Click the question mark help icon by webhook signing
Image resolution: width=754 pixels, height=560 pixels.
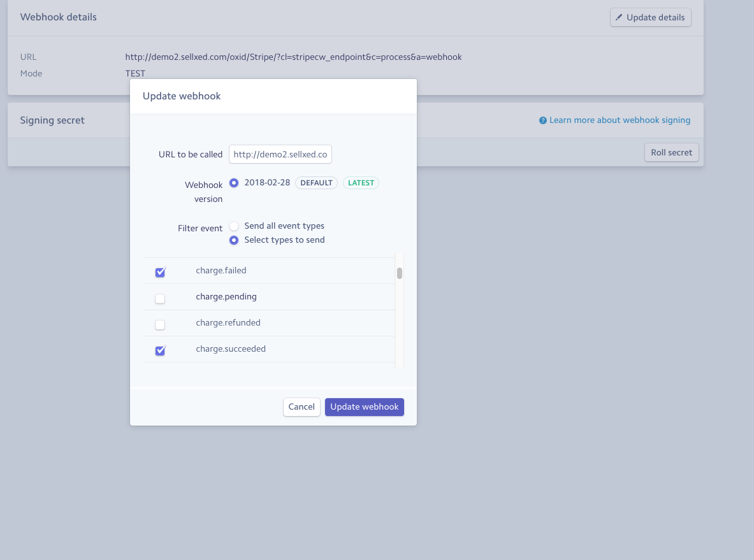coord(542,120)
